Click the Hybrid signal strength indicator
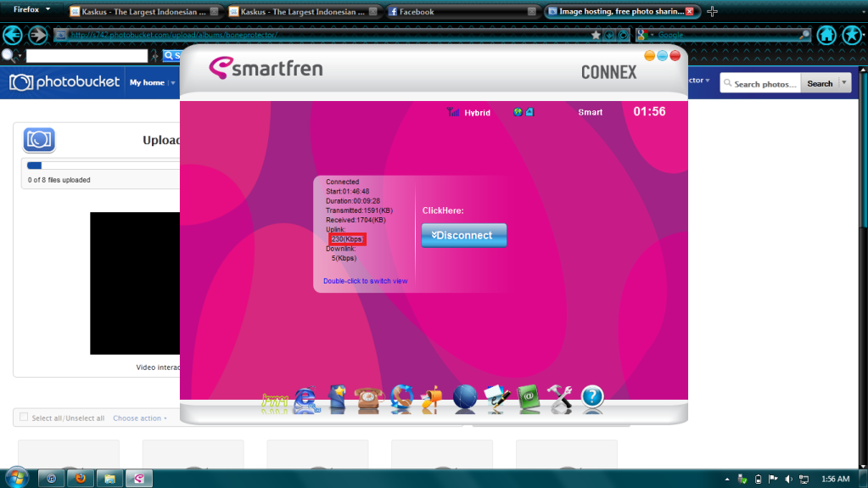The image size is (868, 488). coord(468,112)
